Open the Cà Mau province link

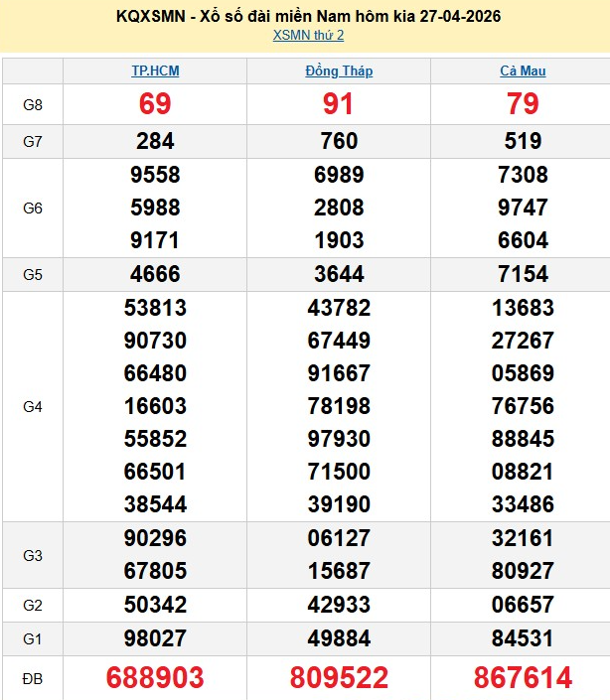point(523,71)
